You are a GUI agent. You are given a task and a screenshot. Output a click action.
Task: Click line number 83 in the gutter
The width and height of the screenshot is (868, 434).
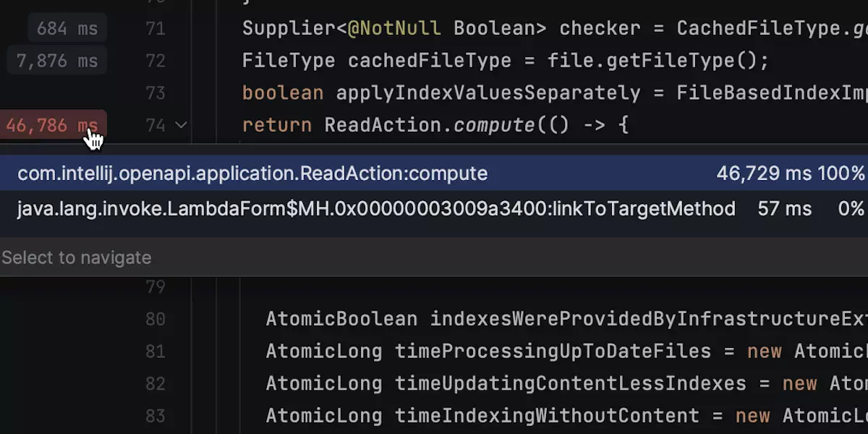155,416
